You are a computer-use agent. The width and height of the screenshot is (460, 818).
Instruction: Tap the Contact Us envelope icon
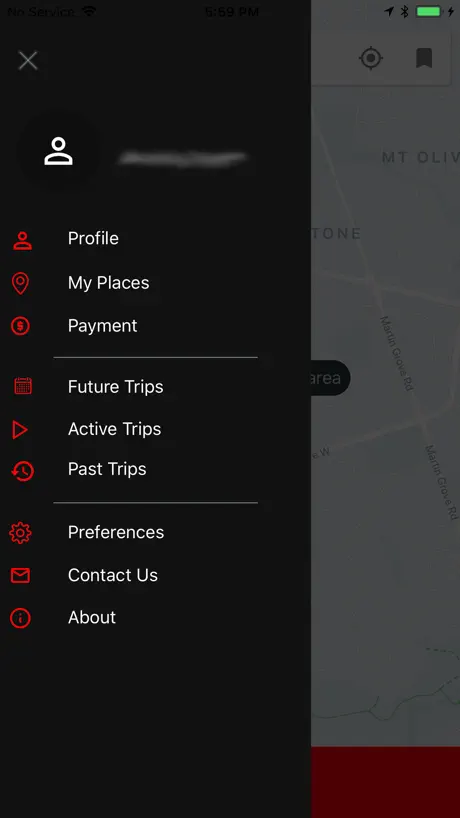pyautogui.click(x=20, y=575)
